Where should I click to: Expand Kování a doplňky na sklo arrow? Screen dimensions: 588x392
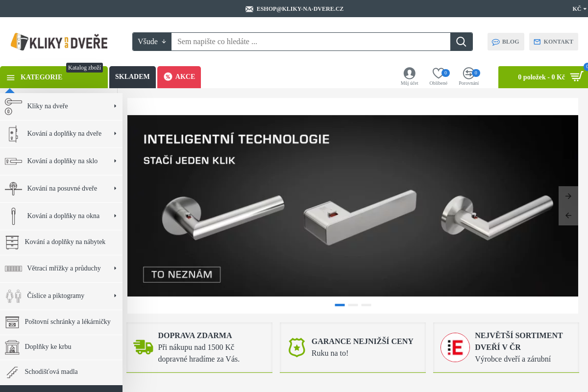click(115, 161)
